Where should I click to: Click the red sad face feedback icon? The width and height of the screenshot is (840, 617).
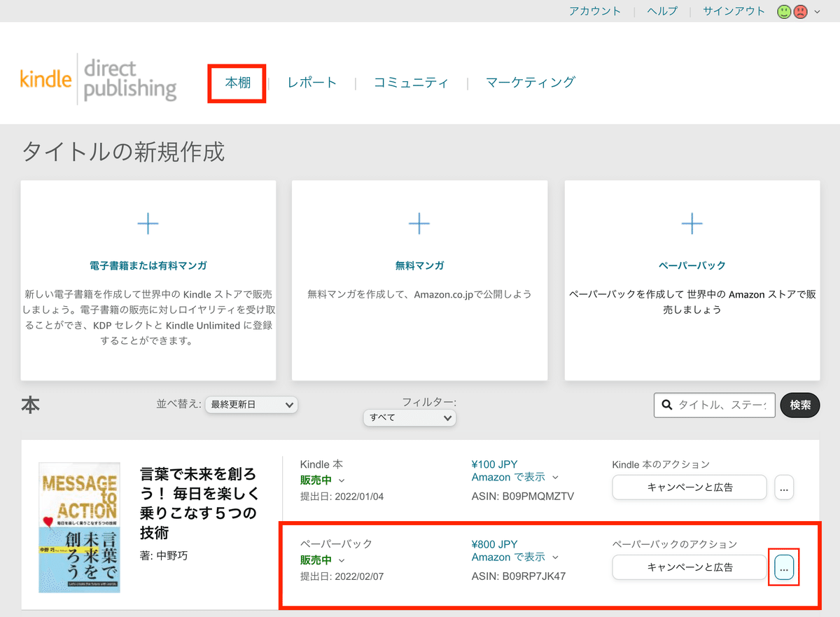coord(800,11)
